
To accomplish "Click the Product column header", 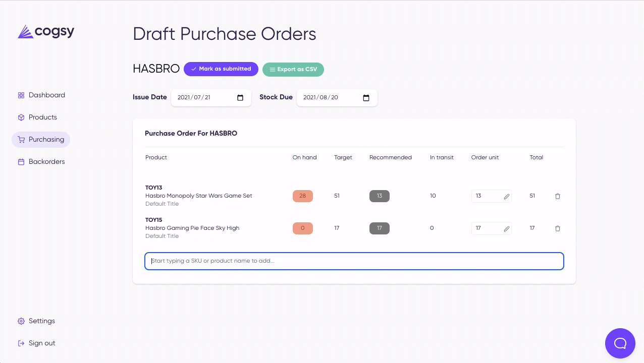I will click(156, 158).
